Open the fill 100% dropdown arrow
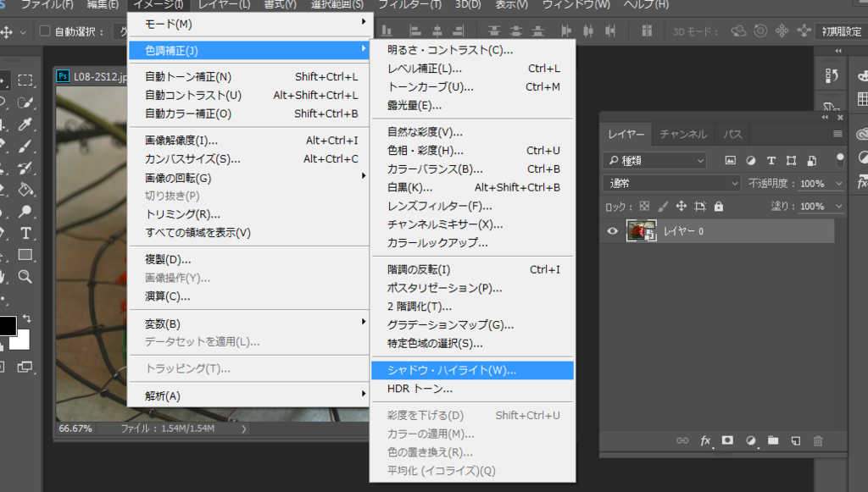The image size is (868, 492). (x=838, y=206)
